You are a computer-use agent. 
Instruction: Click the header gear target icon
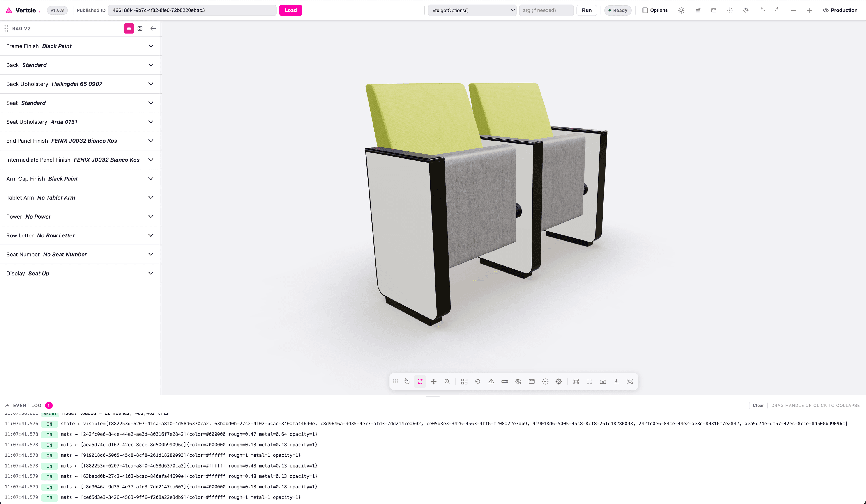pyautogui.click(x=746, y=10)
